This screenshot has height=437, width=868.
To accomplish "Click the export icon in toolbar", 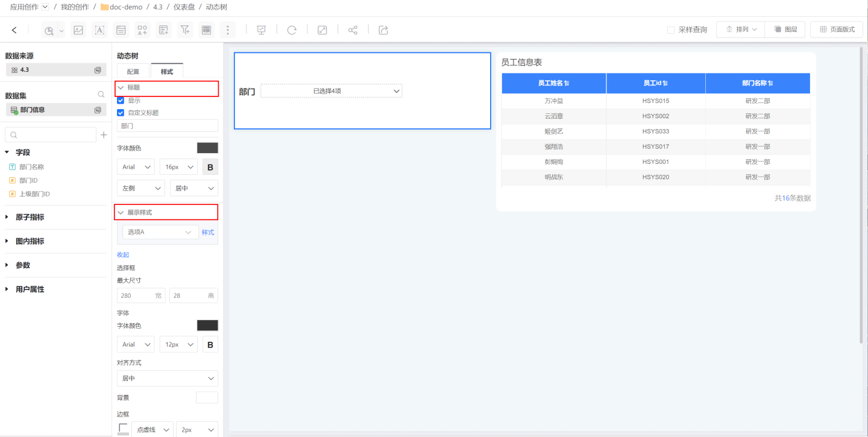I will click(383, 30).
